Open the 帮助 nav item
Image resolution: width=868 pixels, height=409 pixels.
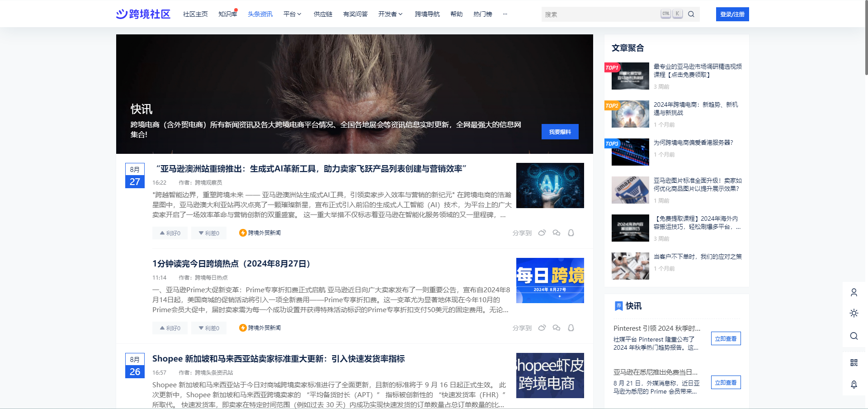tap(457, 14)
